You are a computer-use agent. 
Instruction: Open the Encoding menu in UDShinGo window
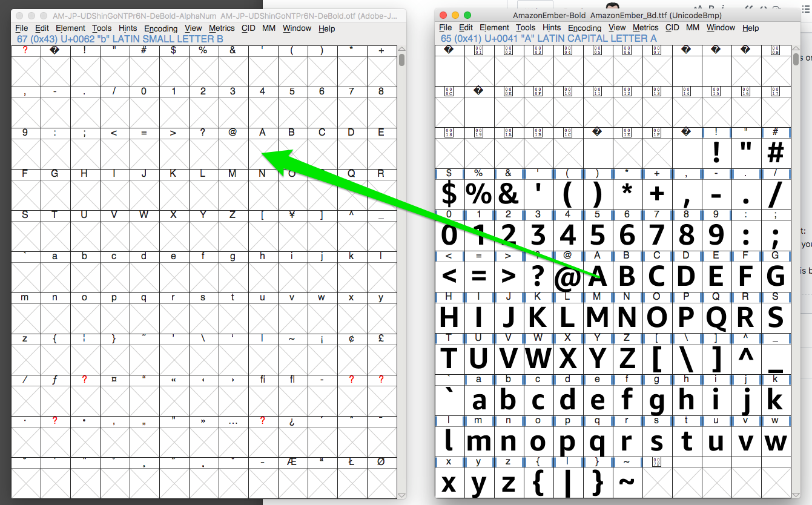160,28
